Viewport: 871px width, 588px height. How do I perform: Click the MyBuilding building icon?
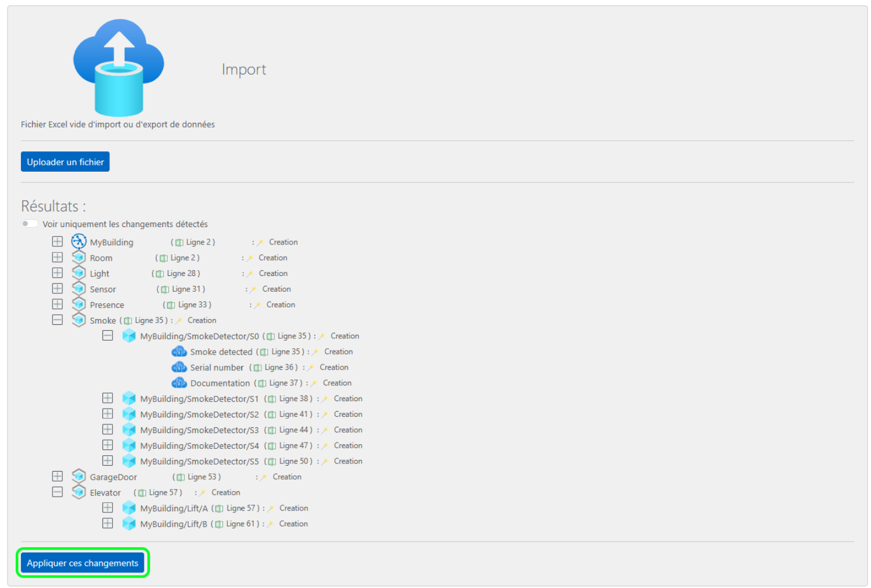pyautogui.click(x=79, y=241)
